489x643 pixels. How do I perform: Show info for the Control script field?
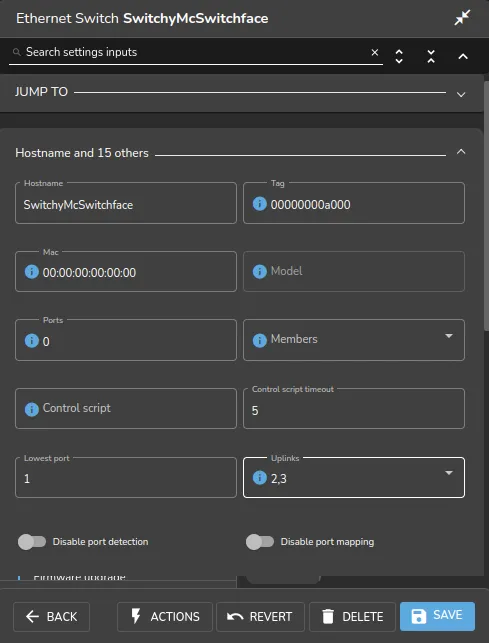[32, 409]
